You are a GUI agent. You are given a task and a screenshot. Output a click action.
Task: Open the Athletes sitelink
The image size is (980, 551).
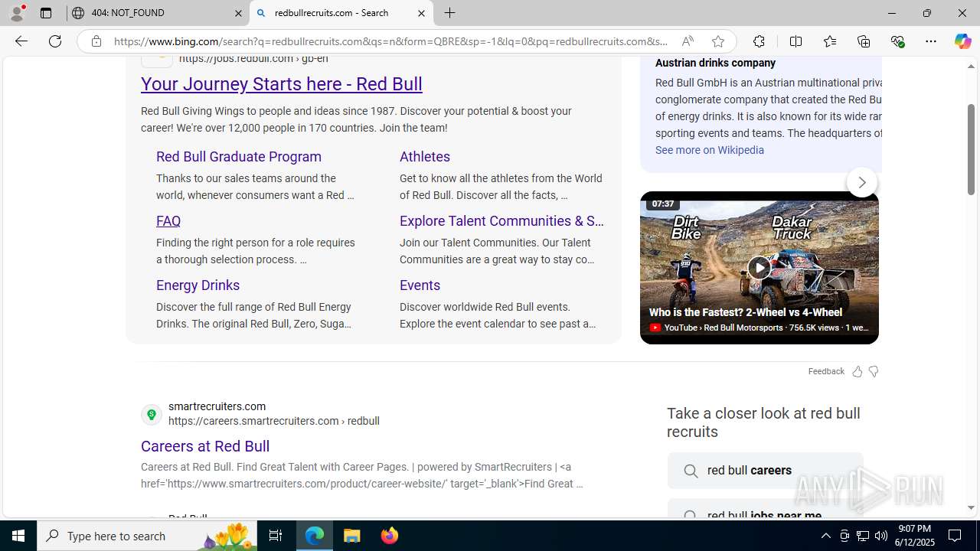point(425,156)
